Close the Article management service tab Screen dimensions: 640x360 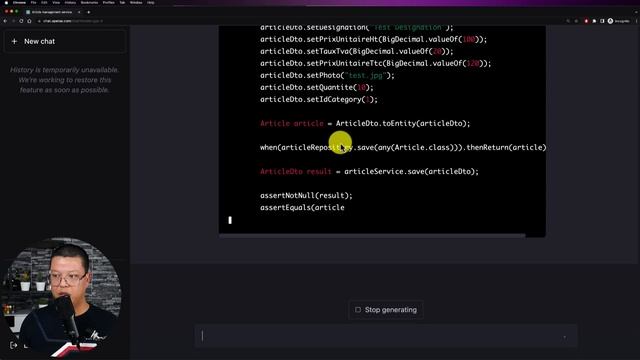click(x=79, y=12)
